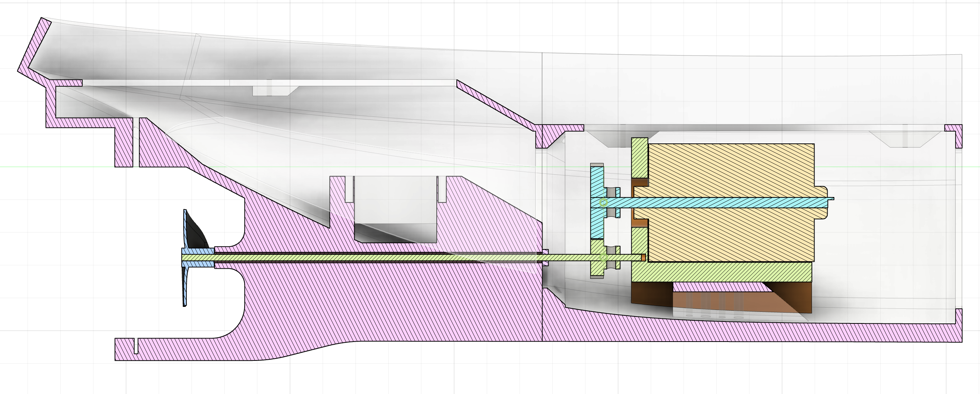Click the rounded end cap of the motor
This screenshot has height=394, width=980.
(822, 203)
